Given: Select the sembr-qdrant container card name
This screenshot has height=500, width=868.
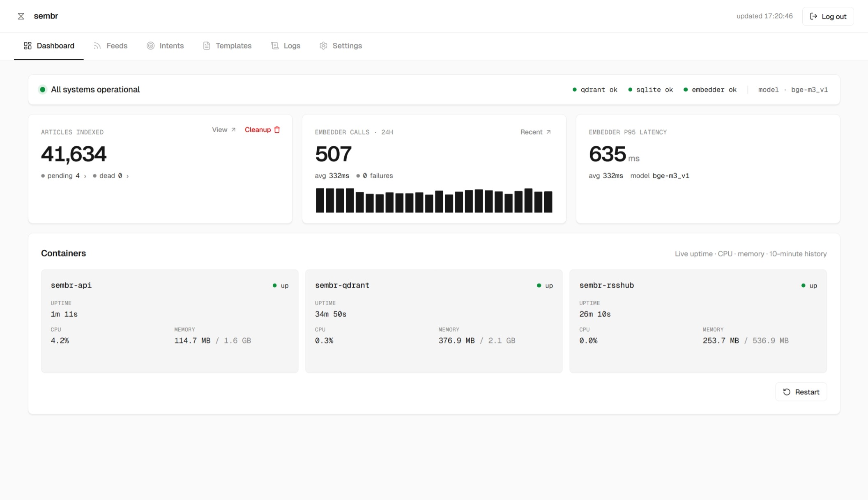Looking at the screenshot, I should point(342,285).
